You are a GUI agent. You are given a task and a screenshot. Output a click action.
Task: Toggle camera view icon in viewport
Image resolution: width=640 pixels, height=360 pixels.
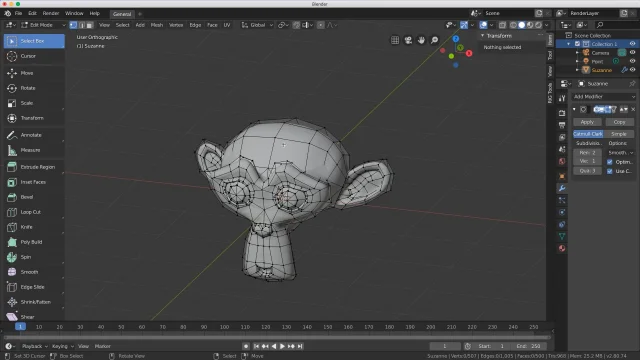point(408,40)
